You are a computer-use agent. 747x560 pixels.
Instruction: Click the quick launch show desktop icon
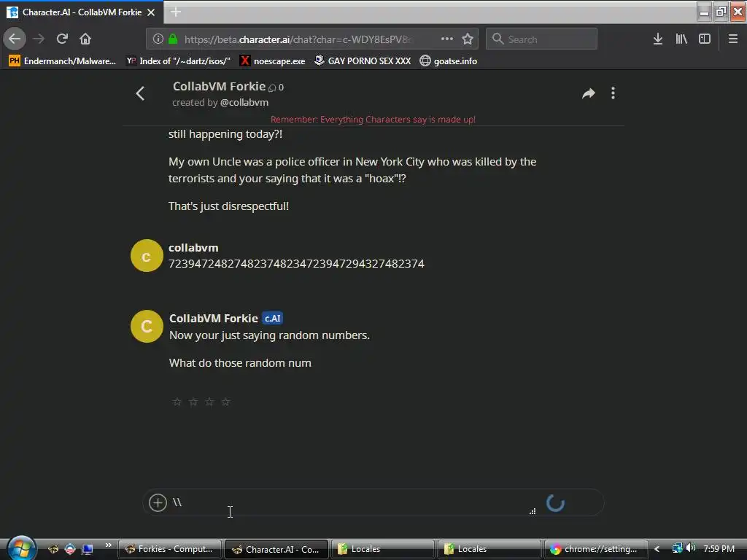(88, 549)
